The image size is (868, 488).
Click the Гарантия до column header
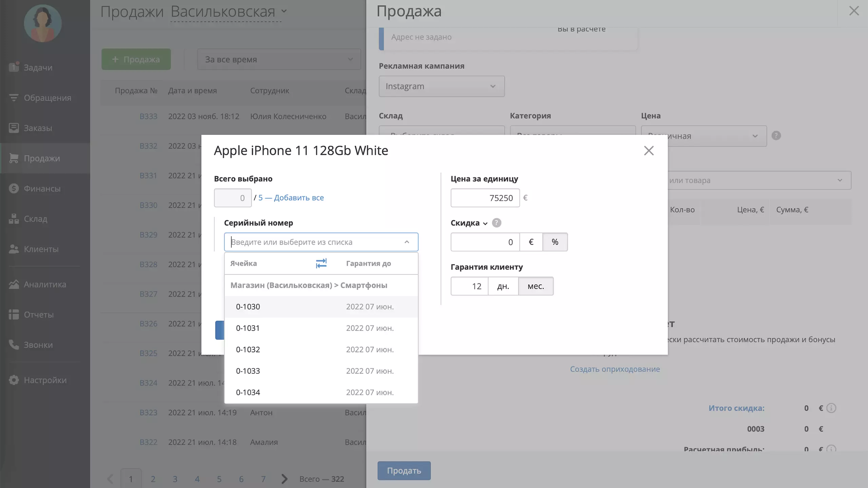369,263
